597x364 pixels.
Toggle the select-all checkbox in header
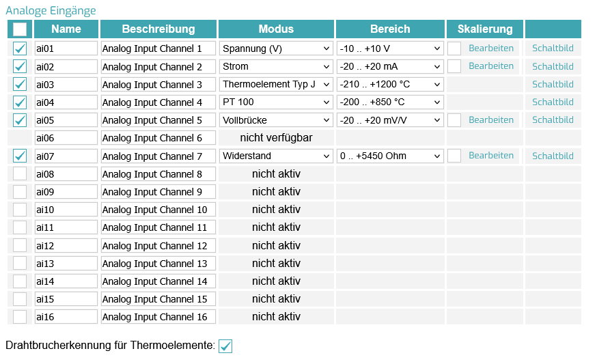[20, 29]
